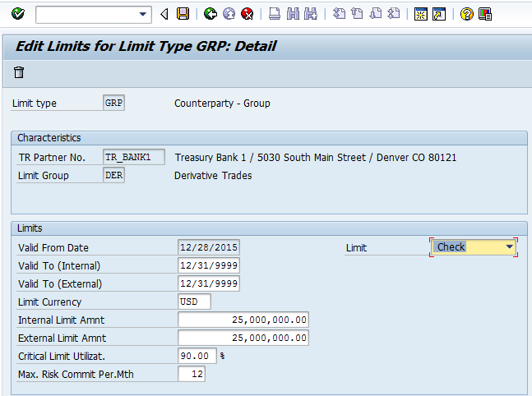Click the External Limit Amnt field
Screen dimensions: 532x396
[x=243, y=338]
